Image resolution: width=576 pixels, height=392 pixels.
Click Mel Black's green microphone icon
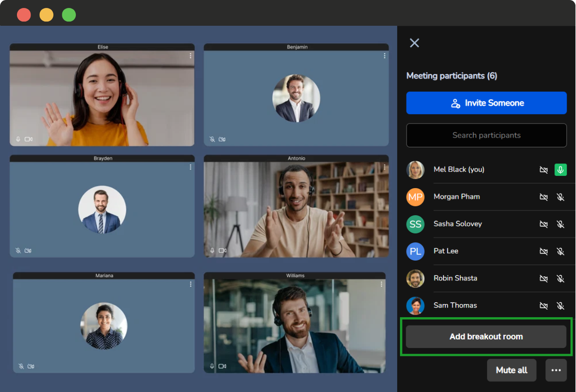pyautogui.click(x=561, y=170)
